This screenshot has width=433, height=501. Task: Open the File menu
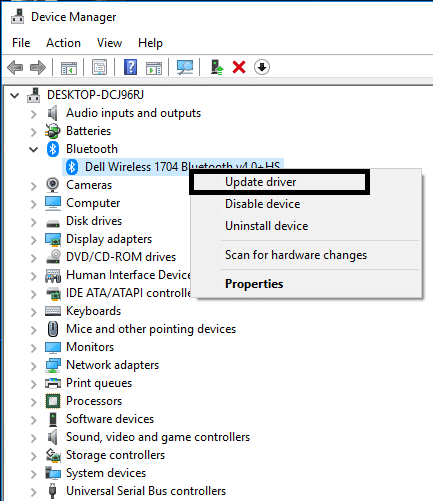(21, 43)
